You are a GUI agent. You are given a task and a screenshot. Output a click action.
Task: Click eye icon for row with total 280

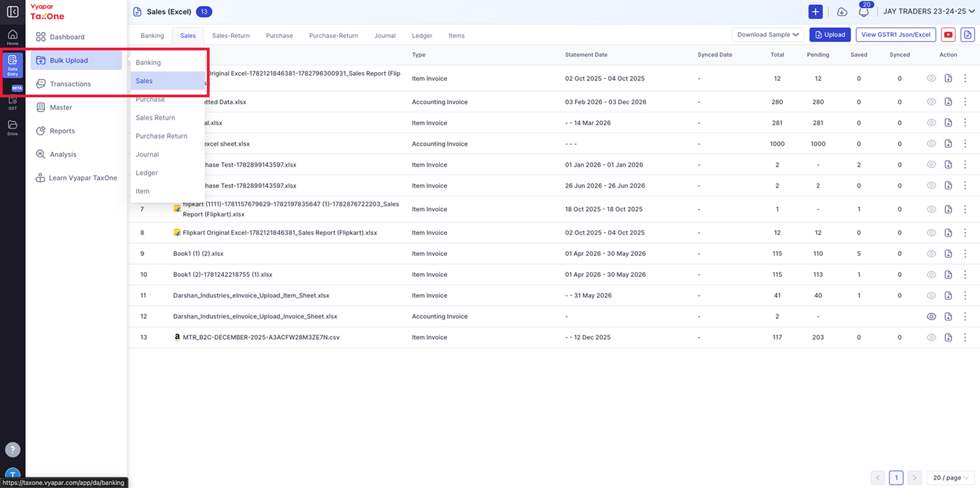coord(932,102)
